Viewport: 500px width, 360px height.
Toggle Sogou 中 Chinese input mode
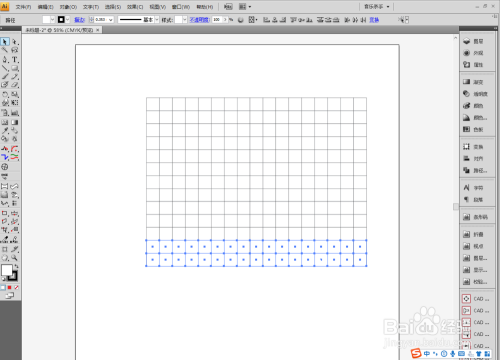(427, 354)
